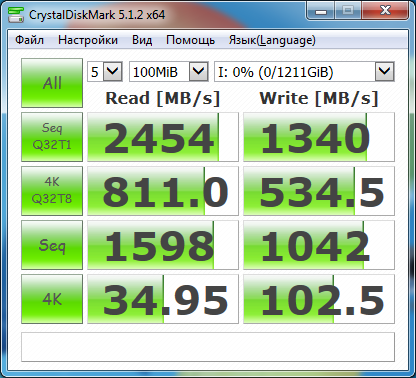Click the Write [MB/s] column header
Viewport: 416px width, 378px height.
(319, 98)
